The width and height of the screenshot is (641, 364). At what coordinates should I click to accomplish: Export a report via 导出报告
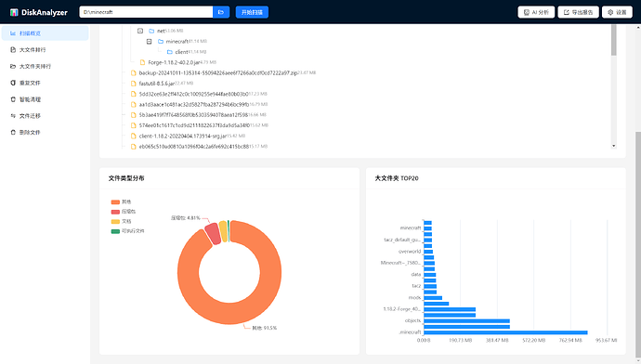point(578,12)
